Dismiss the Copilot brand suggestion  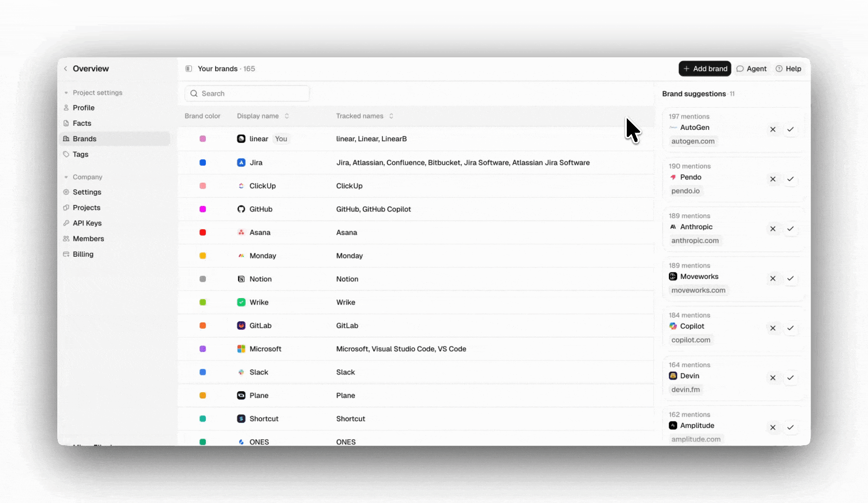pyautogui.click(x=773, y=328)
